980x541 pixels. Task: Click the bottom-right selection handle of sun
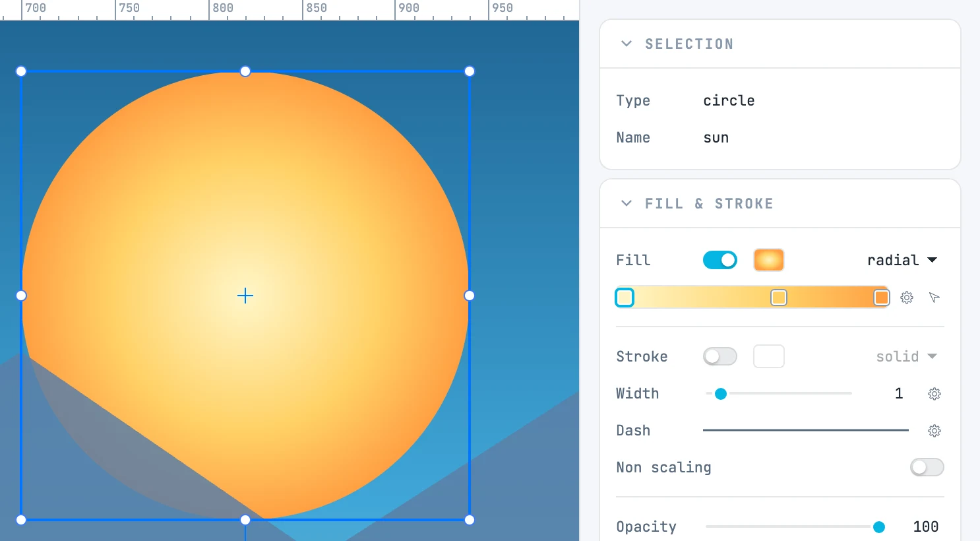pos(470,520)
